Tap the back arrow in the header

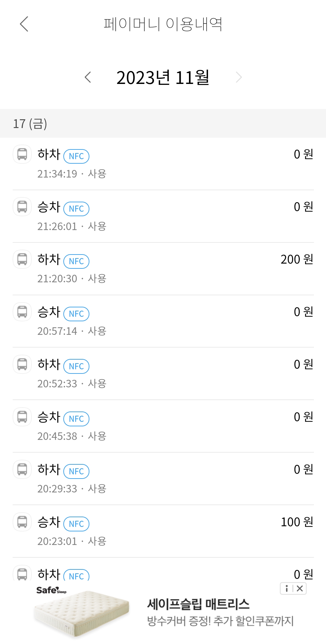click(24, 24)
